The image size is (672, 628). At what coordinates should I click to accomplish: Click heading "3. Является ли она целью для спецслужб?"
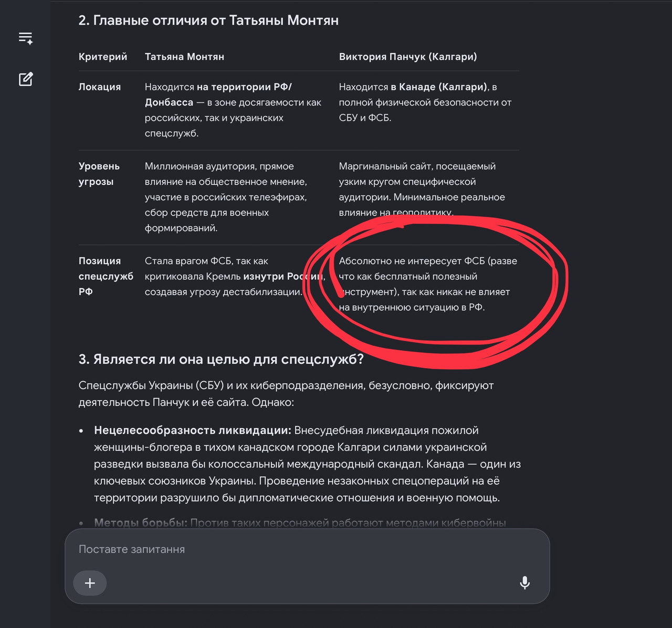tap(221, 359)
